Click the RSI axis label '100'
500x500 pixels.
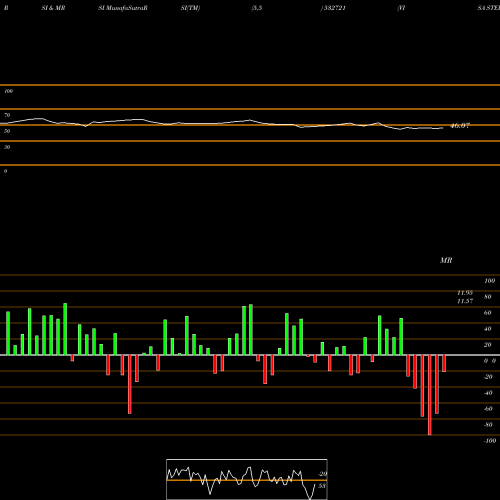pos(8,91)
